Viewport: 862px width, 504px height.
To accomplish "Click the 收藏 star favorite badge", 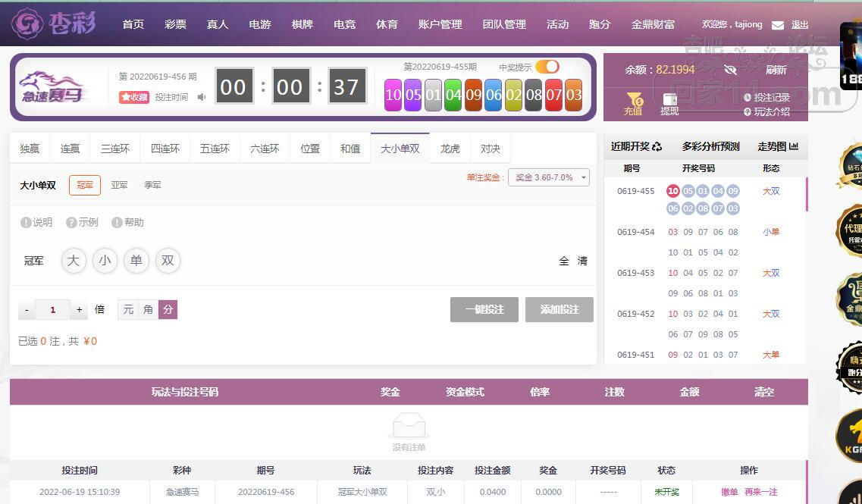I will 134,97.
